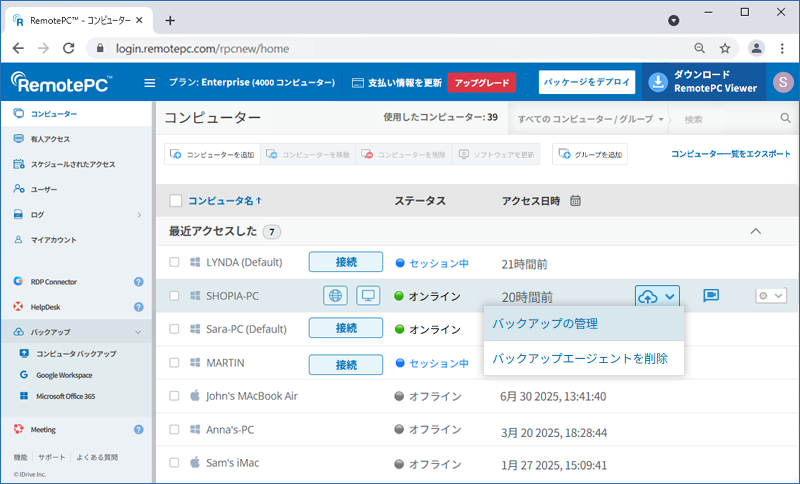
Task: Click the web access globe icon for SHOPIA-PC
Action: point(335,295)
